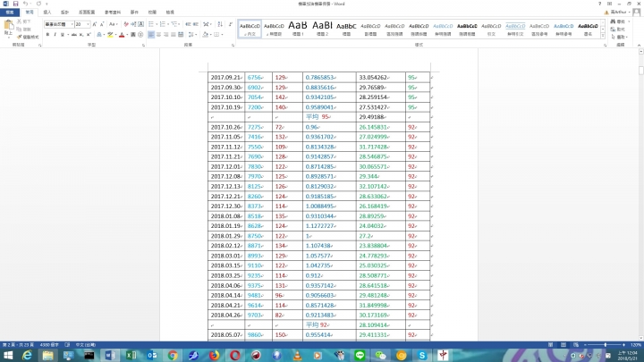The width and height of the screenshot is (644, 362).
Task: Toggle bold formatting
Action: (x=47, y=35)
